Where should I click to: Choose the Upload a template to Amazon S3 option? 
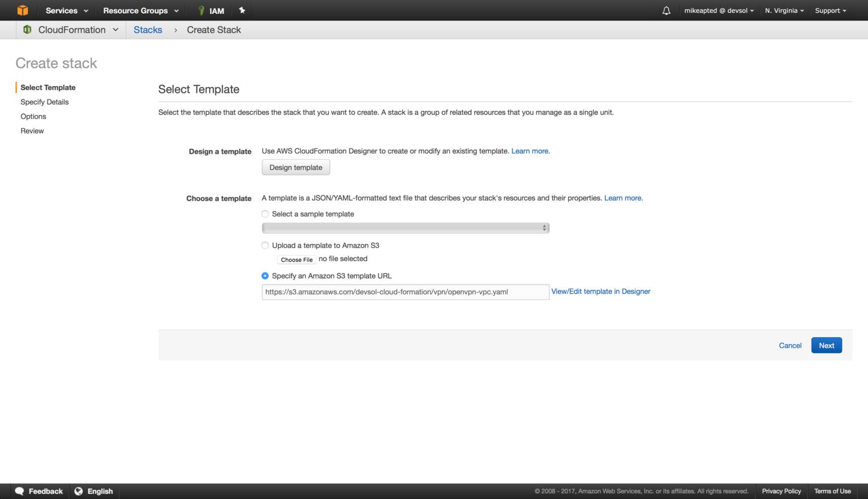pyautogui.click(x=265, y=245)
